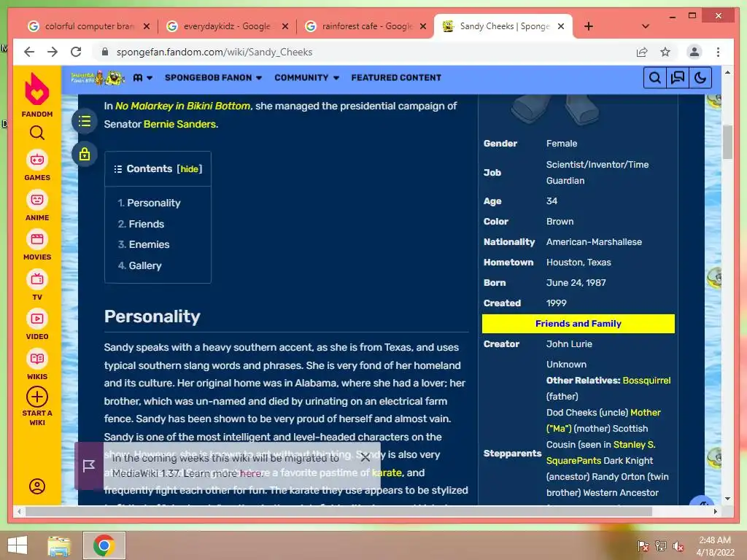Click the vertical scrollbar thumb
This screenshot has height=560, width=747.
tap(727, 142)
